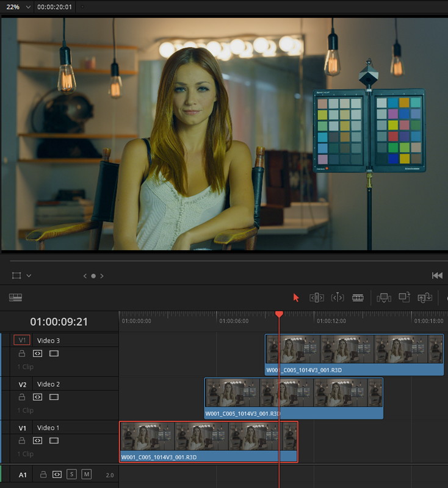Select the V2 track destination
The image size is (448, 488).
[23, 384]
